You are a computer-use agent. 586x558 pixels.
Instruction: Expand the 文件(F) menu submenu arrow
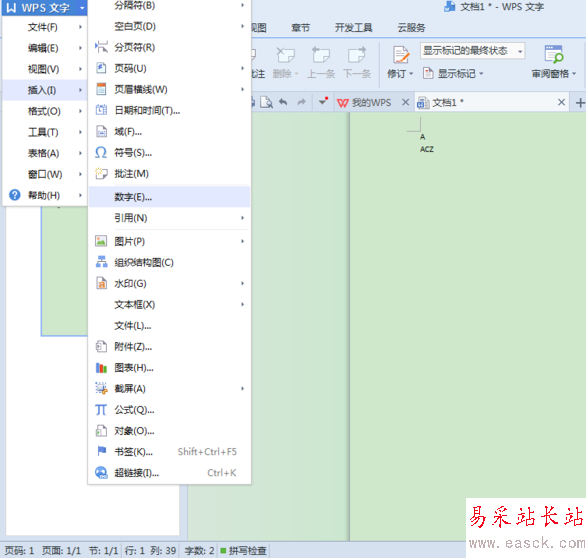tap(80, 27)
